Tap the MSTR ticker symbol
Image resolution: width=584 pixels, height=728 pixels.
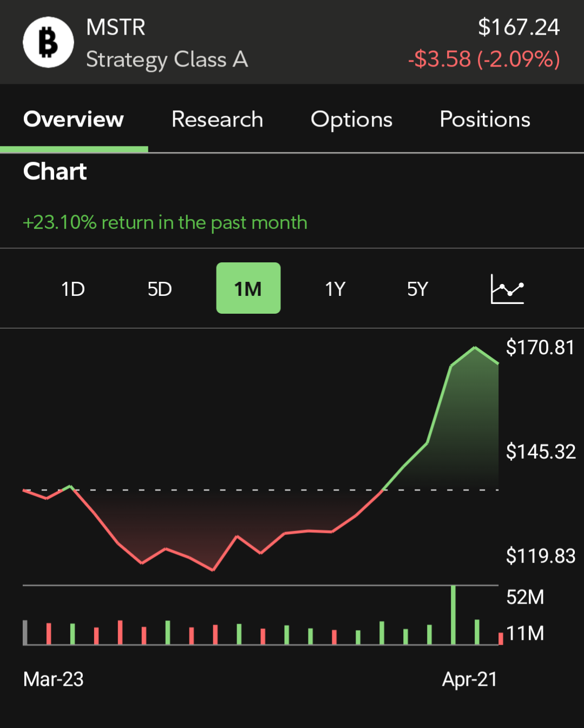coord(116,27)
